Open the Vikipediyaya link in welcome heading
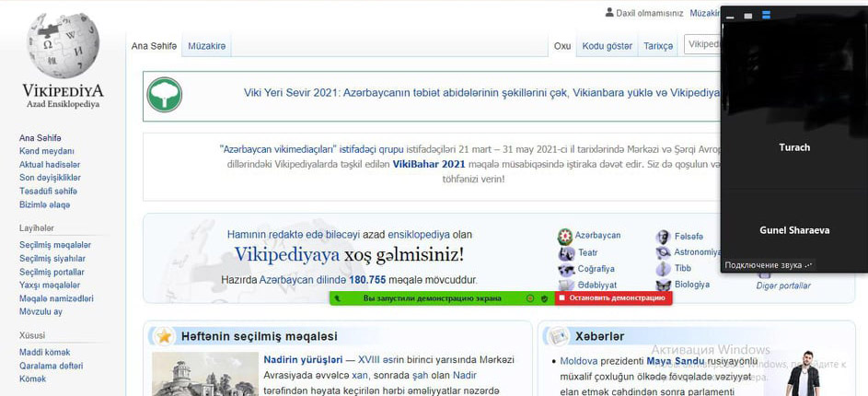868x396 pixels. 287,255
